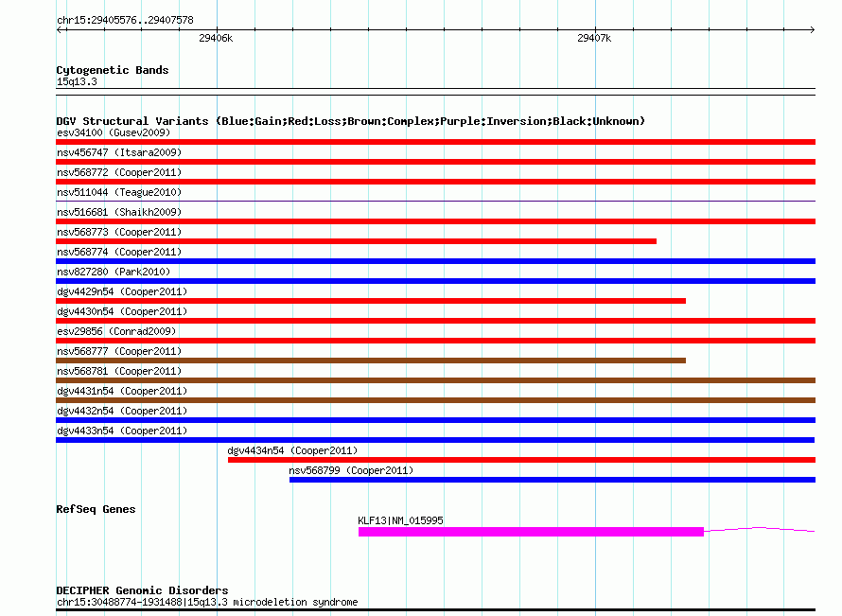The image size is (842, 616).
Task: Click the dgv4429n54 (Cooper2011) label
Action: [122, 291]
